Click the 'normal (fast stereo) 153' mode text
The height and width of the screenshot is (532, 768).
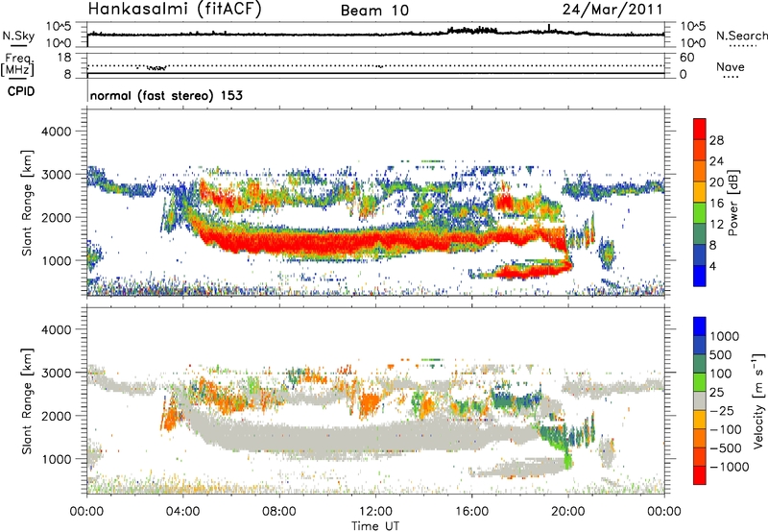click(166, 95)
